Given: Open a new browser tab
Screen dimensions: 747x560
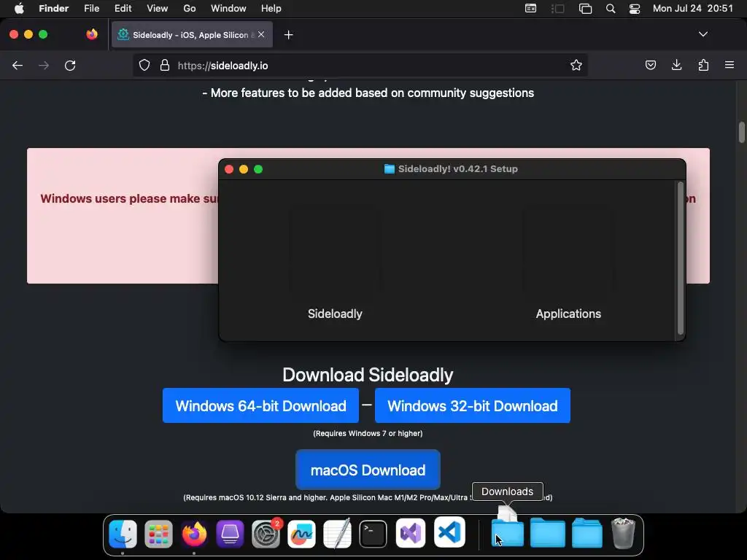Looking at the screenshot, I should (288, 35).
